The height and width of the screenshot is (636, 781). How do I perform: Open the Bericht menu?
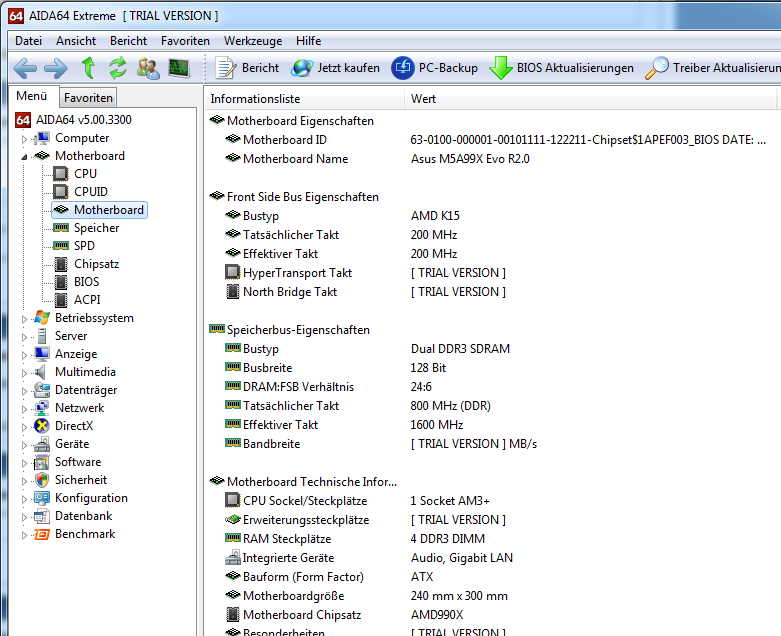click(129, 41)
